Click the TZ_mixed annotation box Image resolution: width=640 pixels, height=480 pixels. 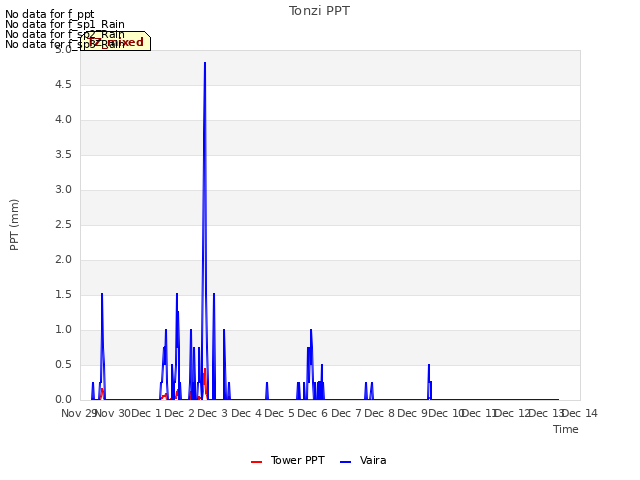point(116,42)
